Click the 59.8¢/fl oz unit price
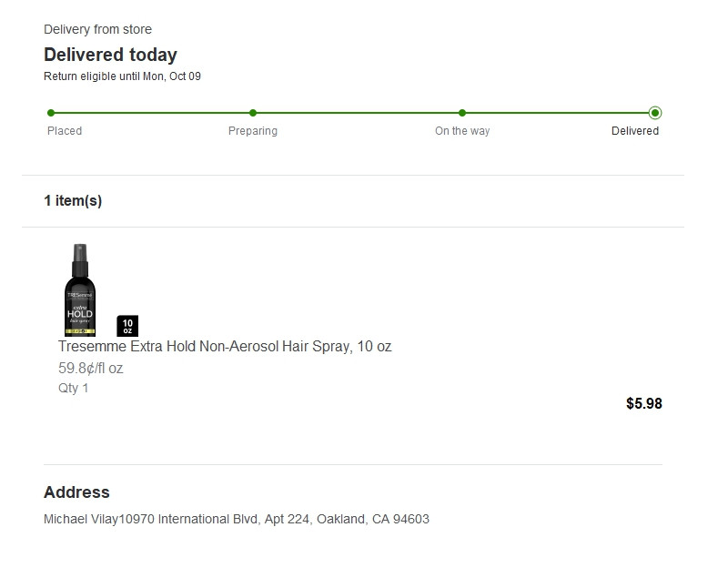Viewport: 728px width, 588px height. click(x=91, y=369)
